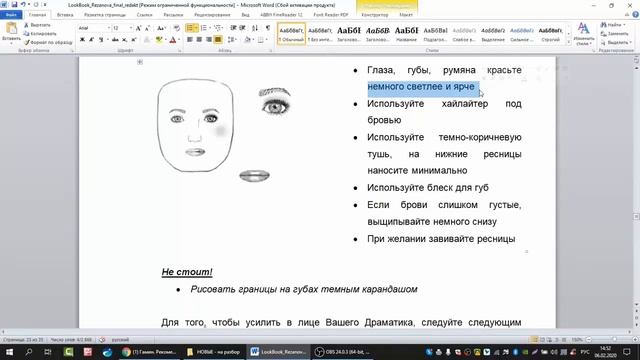Decrease paragraph indent

(x=233, y=28)
